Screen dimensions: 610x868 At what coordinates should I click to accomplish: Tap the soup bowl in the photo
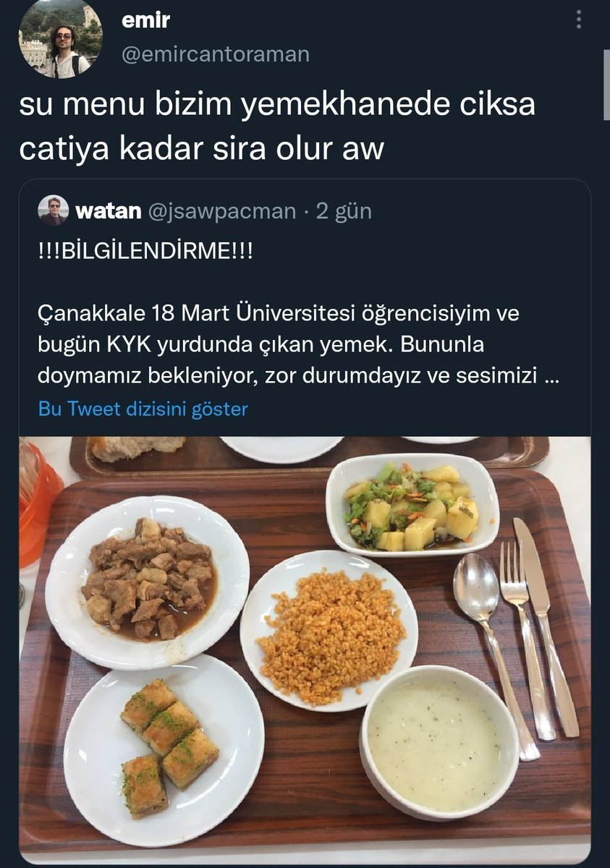point(439,743)
